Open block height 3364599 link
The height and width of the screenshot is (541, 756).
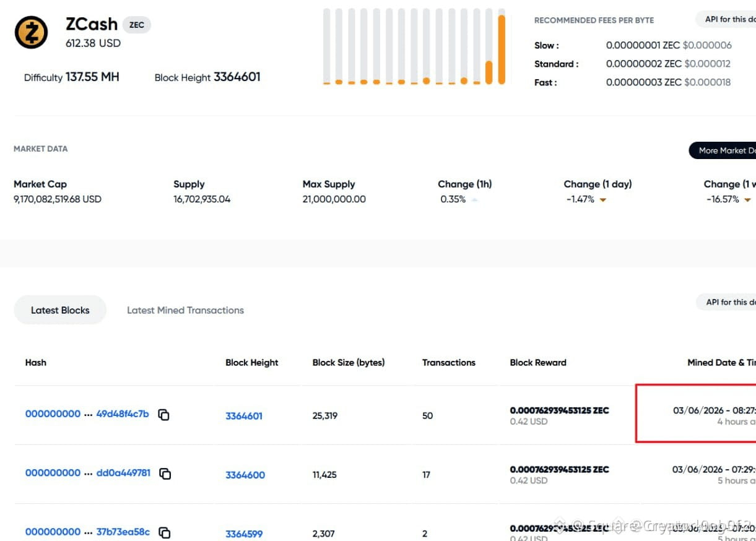[244, 534]
